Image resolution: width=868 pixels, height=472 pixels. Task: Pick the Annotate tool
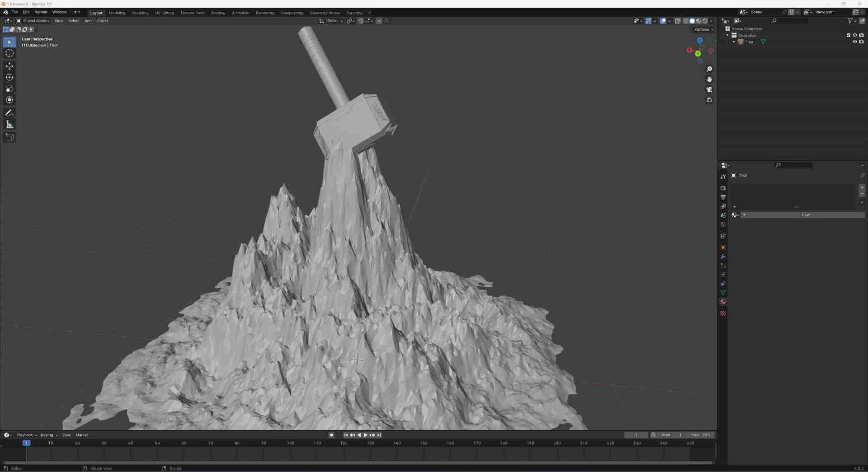tap(9, 113)
